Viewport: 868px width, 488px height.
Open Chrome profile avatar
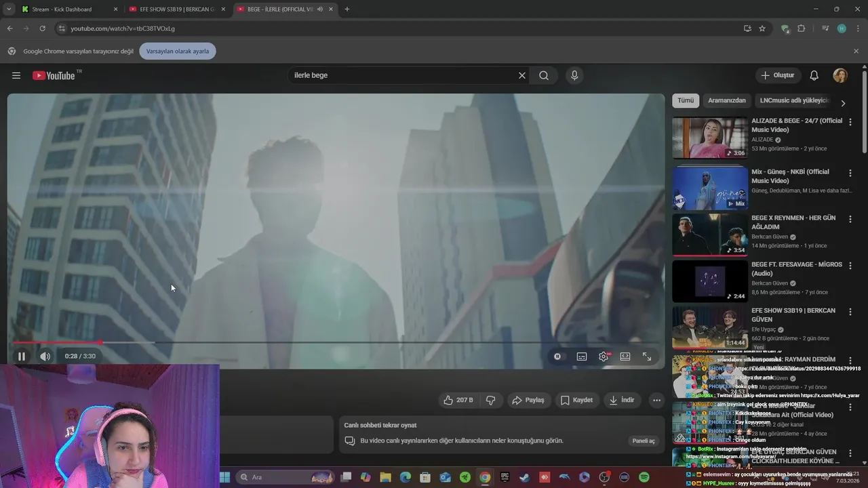point(842,28)
